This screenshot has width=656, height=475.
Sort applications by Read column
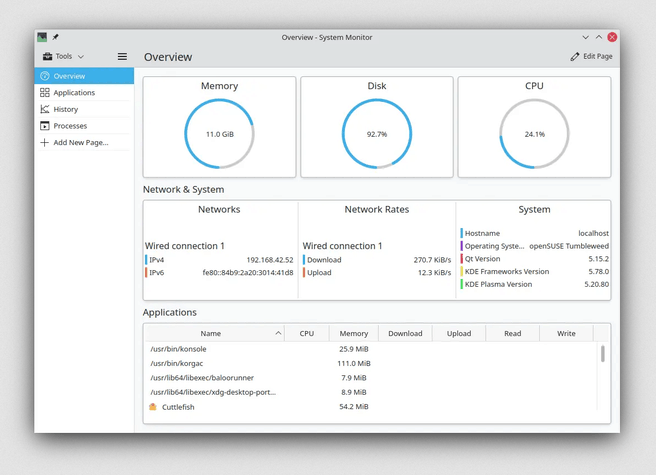(512, 334)
